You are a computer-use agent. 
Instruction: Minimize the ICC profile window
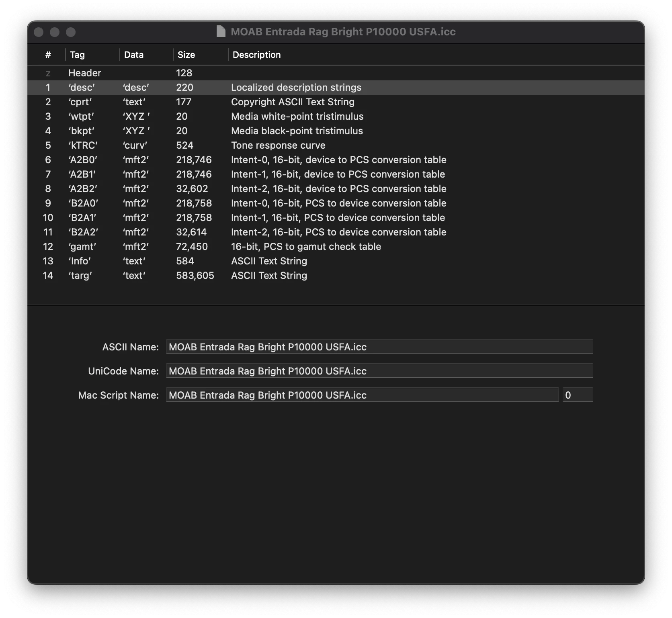point(55,32)
